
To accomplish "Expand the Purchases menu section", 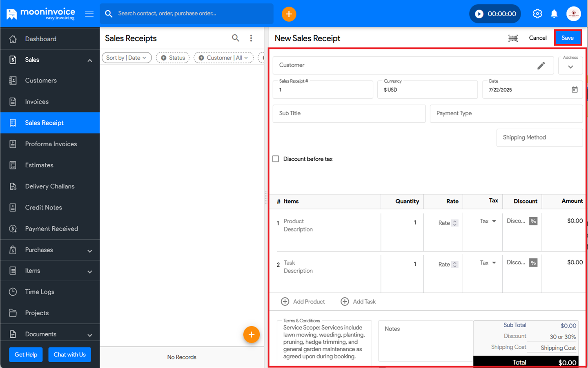I will (x=89, y=251).
